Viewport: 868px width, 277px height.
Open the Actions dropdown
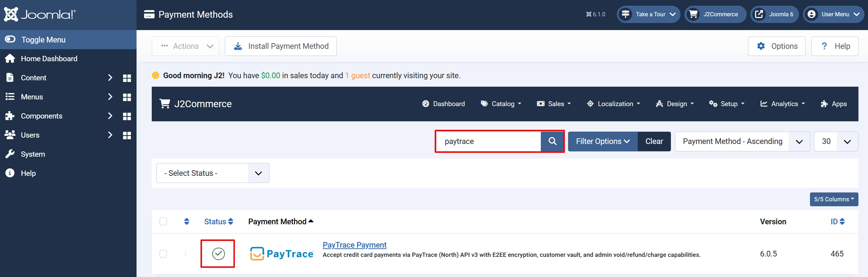tap(186, 46)
